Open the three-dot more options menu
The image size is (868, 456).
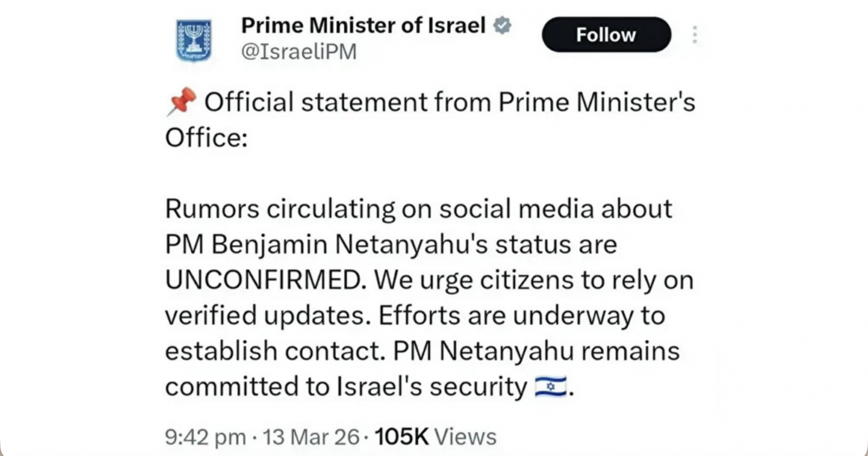pos(694,35)
